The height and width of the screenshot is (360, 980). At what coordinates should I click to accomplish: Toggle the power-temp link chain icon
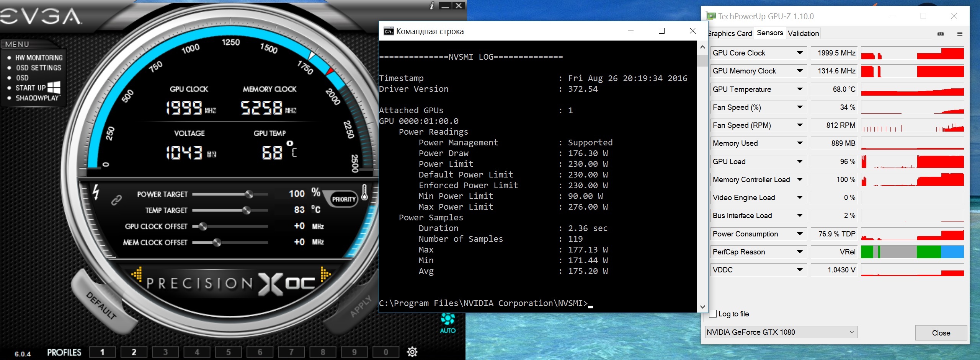pyautogui.click(x=116, y=200)
